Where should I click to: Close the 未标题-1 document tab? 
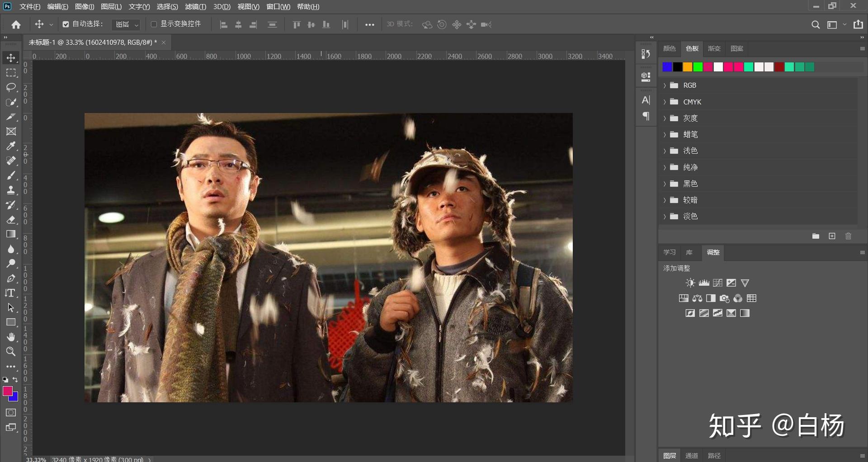164,42
